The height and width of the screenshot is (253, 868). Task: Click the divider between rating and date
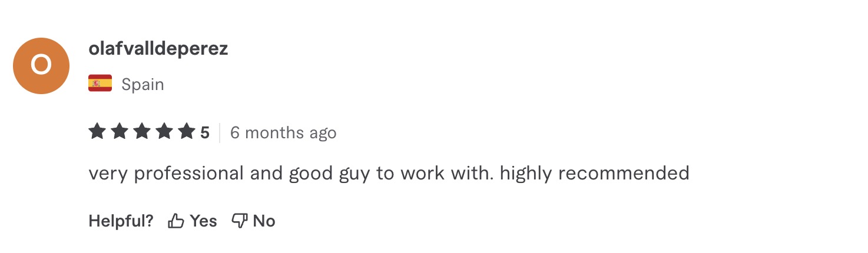click(220, 132)
